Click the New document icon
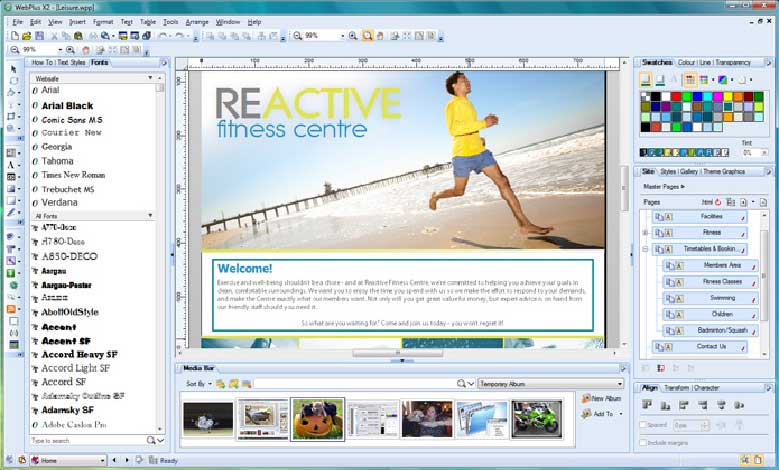 coord(14,35)
